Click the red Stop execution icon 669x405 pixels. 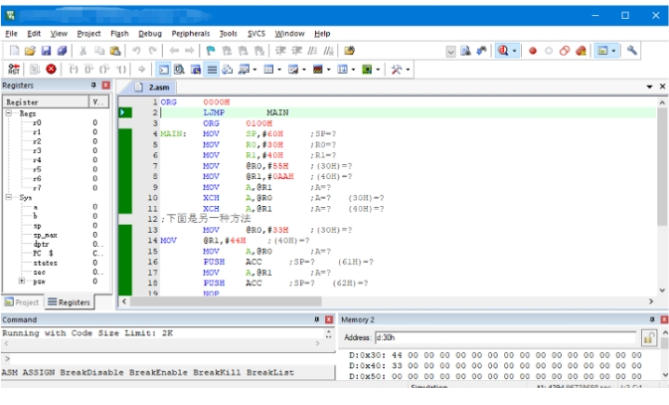[x=51, y=70]
